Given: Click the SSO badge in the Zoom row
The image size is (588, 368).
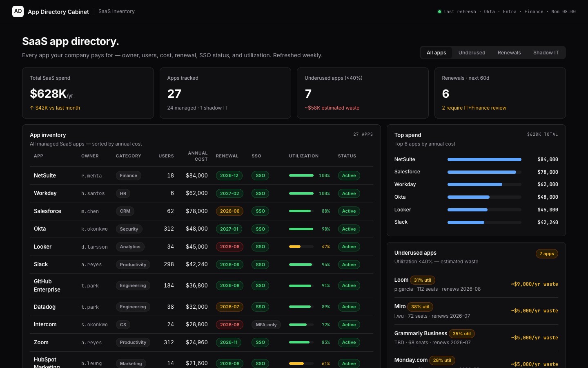Looking at the screenshot, I should [260, 342].
